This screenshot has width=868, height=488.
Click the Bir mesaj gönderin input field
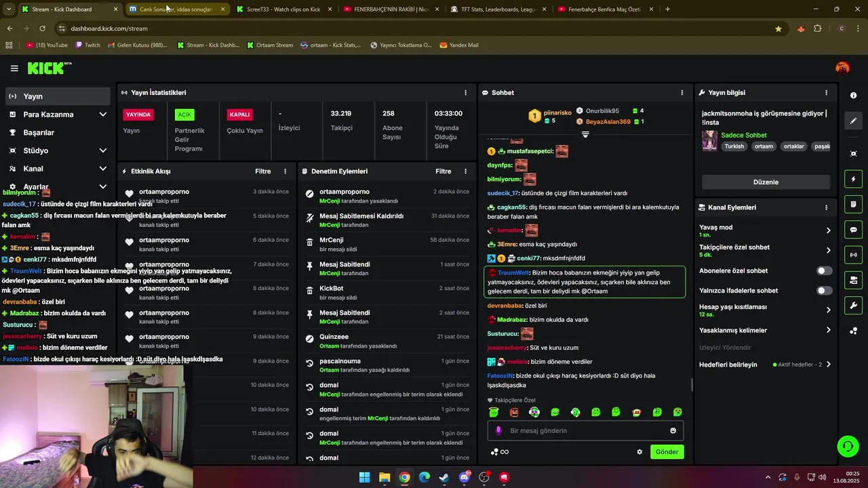point(586,430)
